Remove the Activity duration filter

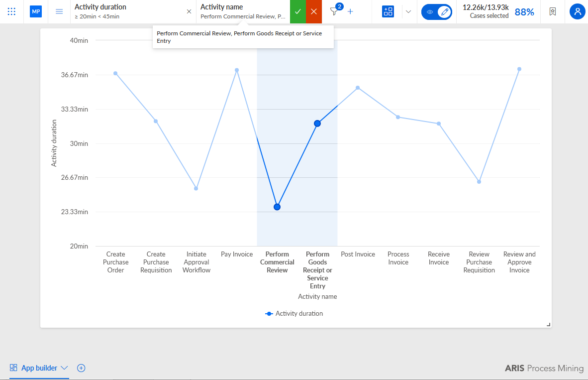[189, 11]
